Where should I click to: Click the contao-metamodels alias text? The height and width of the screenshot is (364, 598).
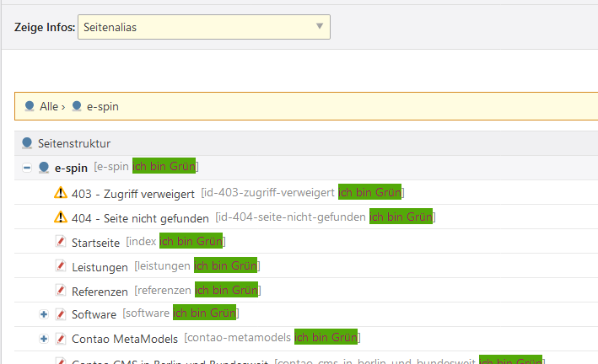[239, 337]
